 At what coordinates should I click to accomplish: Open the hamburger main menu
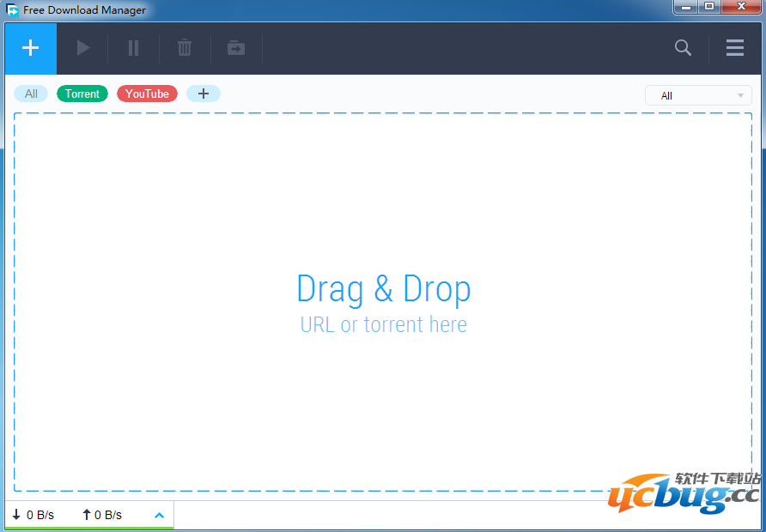[x=735, y=48]
